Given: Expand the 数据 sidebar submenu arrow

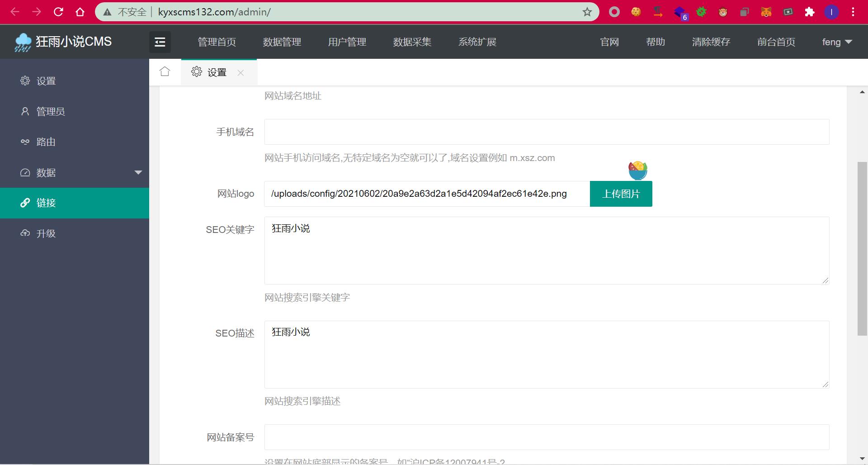Looking at the screenshot, I should [138, 172].
